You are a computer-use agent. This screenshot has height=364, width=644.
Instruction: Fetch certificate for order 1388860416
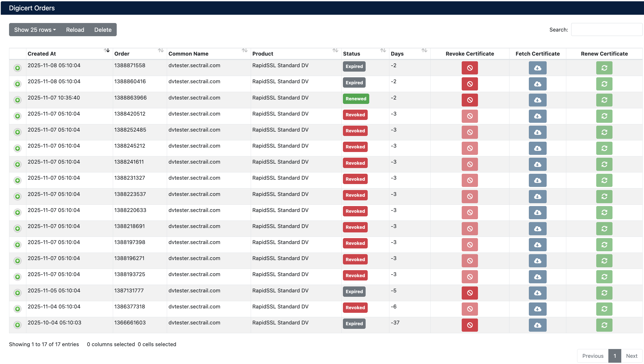click(x=537, y=84)
